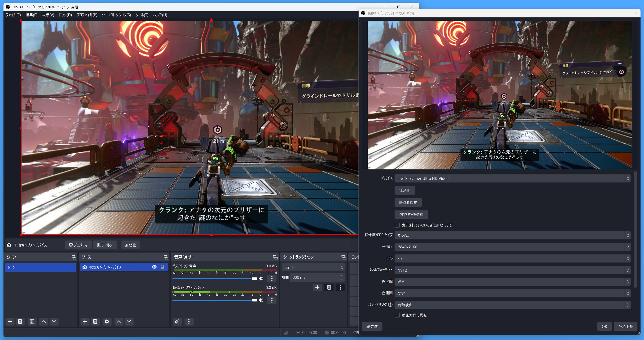
Task: Mute 映像キャプチャデバイス audio speaker icon
Action: [261, 301]
